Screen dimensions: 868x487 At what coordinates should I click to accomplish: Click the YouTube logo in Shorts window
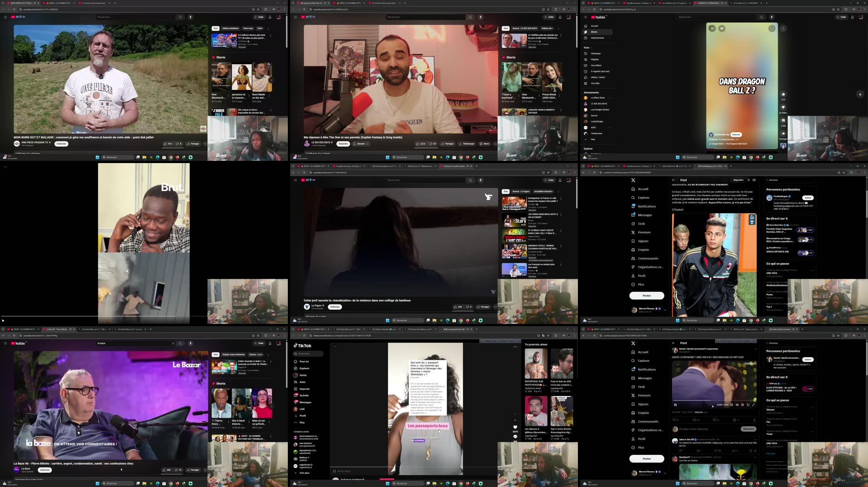599,17
